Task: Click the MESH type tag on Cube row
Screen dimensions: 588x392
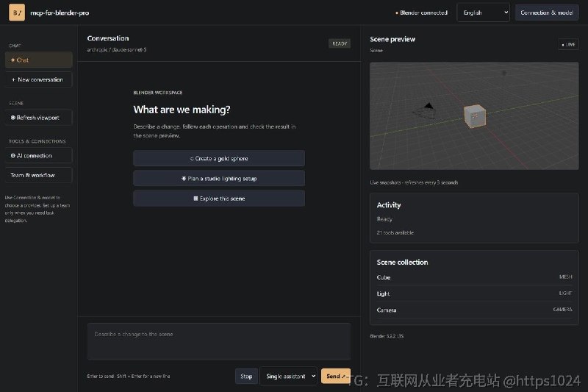Action: (x=565, y=277)
